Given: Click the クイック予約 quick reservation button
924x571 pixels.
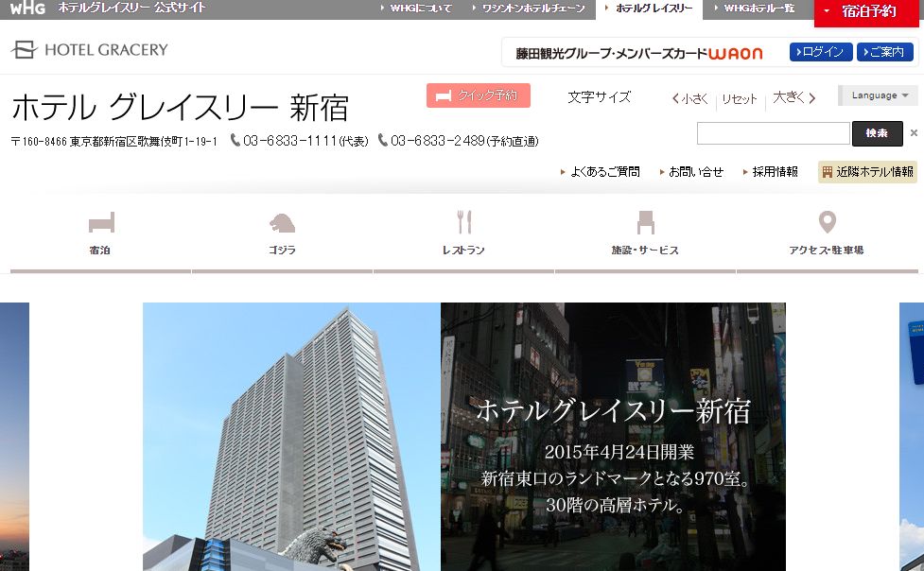Looking at the screenshot, I should click(x=478, y=95).
